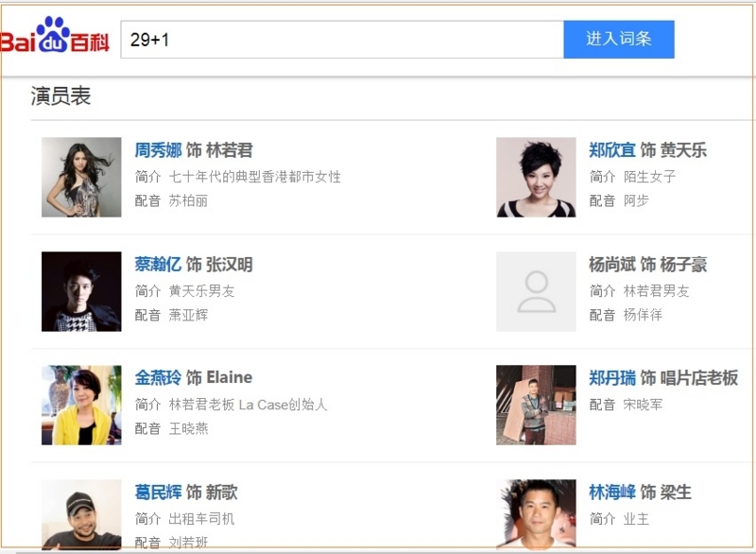The width and height of the screenshot is (756, 554).
Task: Click the voice actor name 王晓燕
Action: [188, 428]
